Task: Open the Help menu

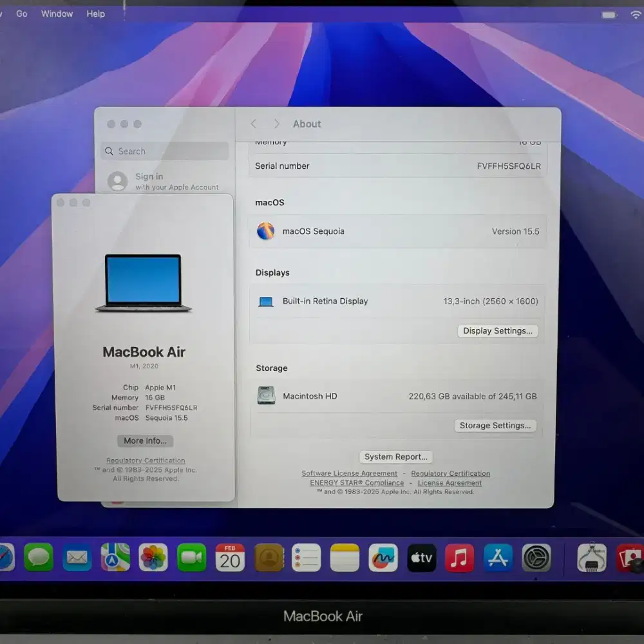Action: (95, 14)
